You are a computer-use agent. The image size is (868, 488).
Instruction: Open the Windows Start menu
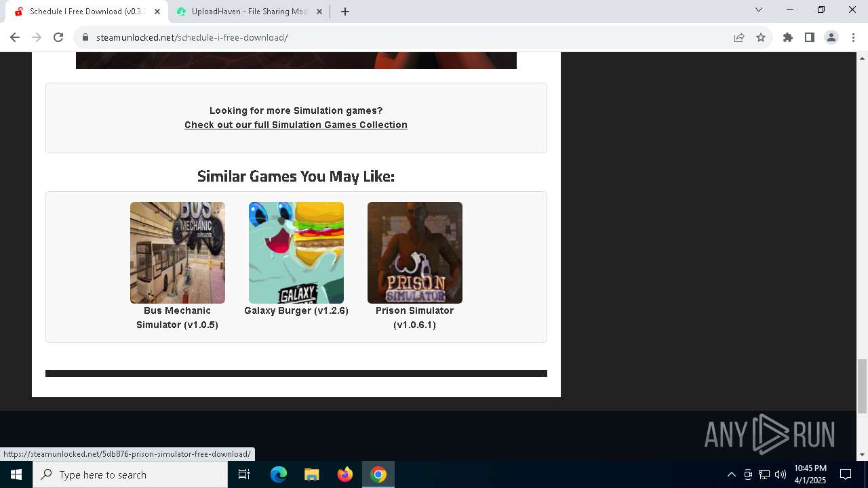[x=16, y=474]
